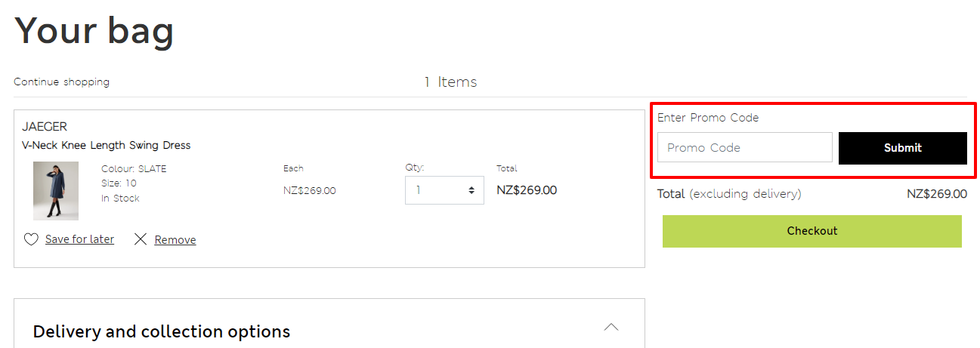This screenshot has width=980, height=348.
Task: Collapse the Delivery and collection options chevron
Action: 611,327
